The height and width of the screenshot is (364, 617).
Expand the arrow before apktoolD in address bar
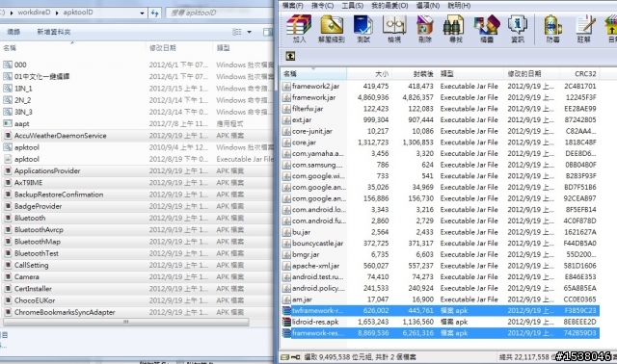click(57, 13)
